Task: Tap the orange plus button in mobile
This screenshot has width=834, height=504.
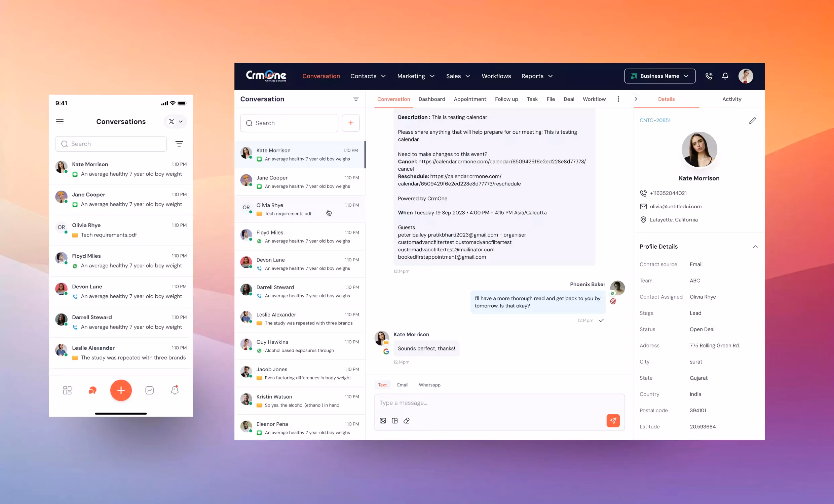Action: tap(121, 390)
